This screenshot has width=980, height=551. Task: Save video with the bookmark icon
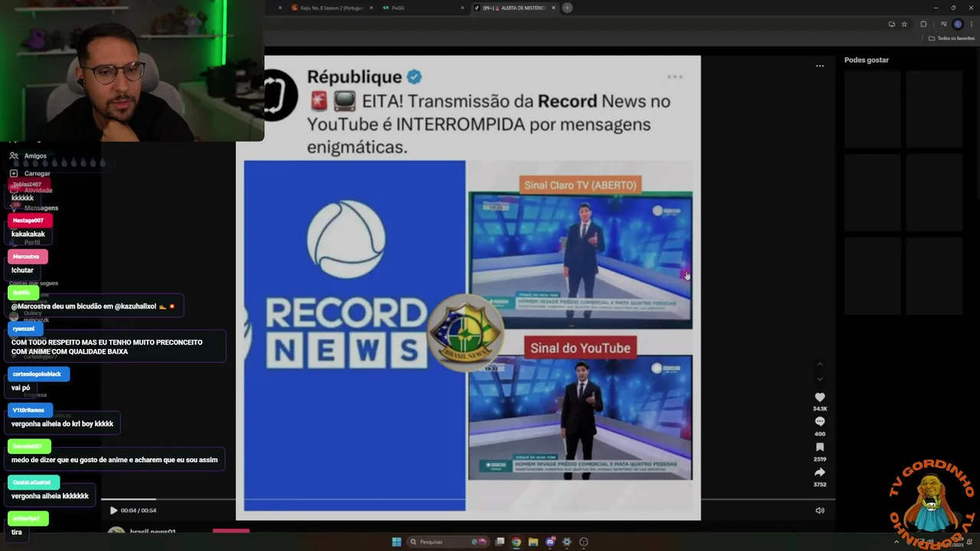coord(819,447)
